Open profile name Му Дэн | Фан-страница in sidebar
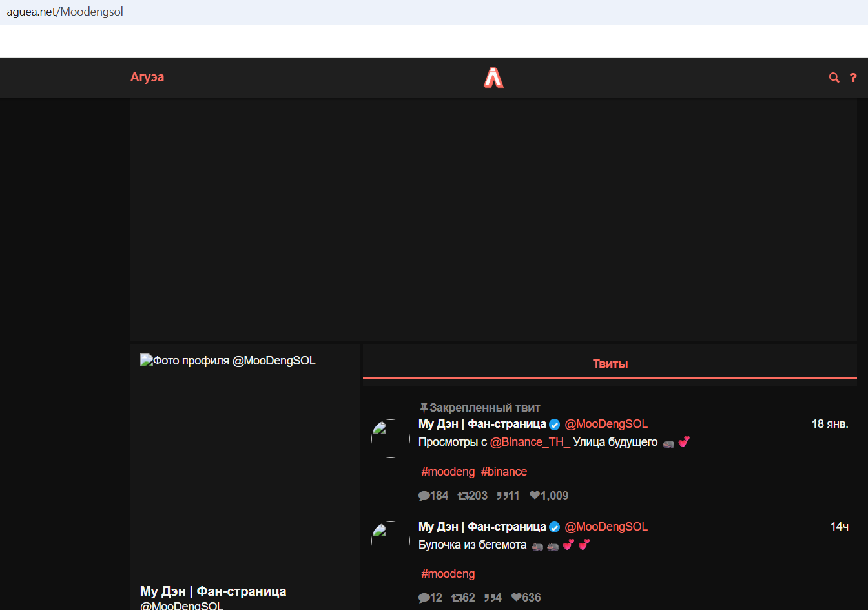Viewport: 868px width, 610px height. tap(213, 591)
